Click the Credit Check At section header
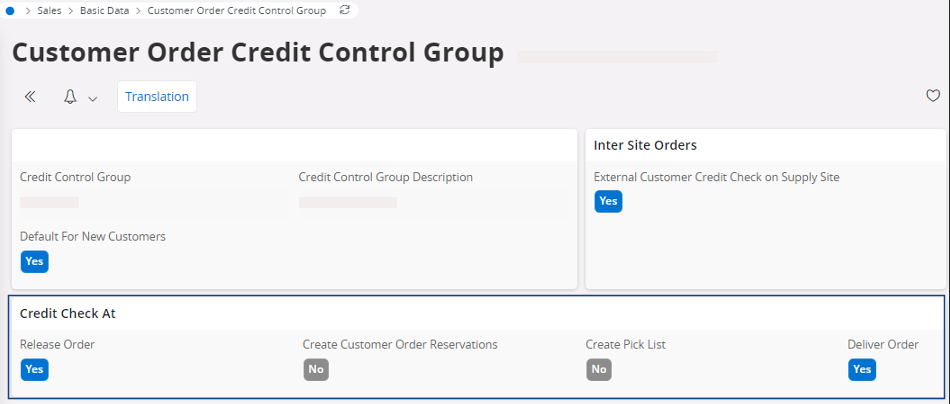 (x=68, y=313)
